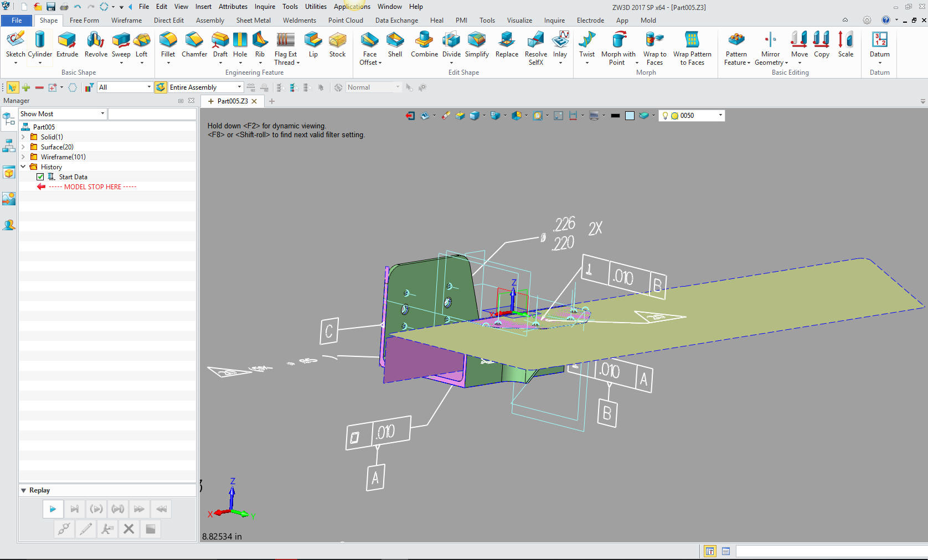
Task: Switch to the Sheet Metal ribbon tab
Action: coord(253,20)
